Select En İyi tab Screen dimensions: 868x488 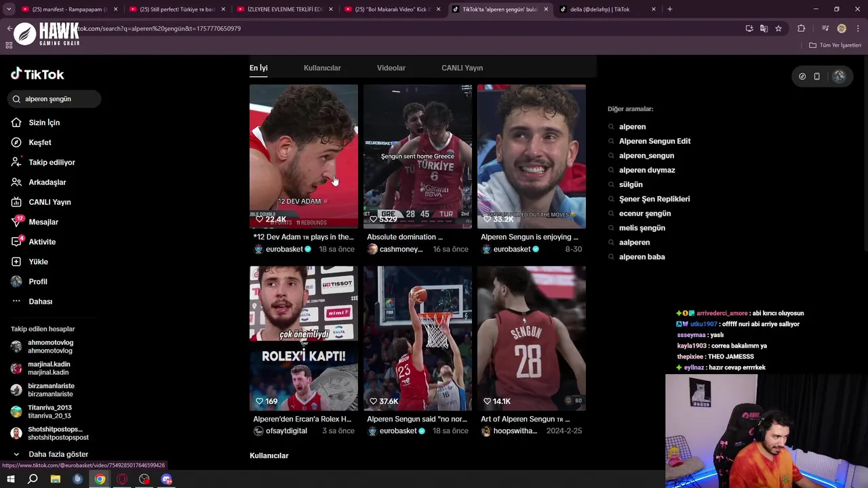pyautogui.click(x=258, y=68)
